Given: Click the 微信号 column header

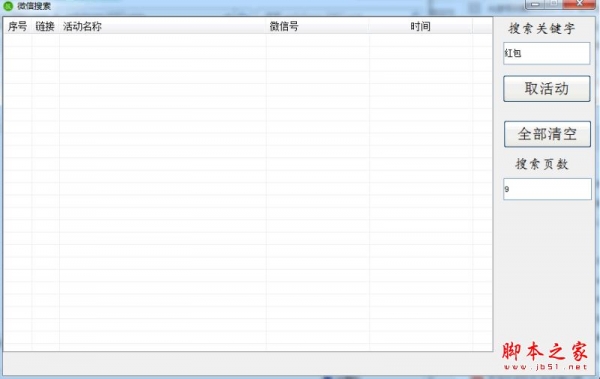Looking at the screenshot, I should [318, 26].
